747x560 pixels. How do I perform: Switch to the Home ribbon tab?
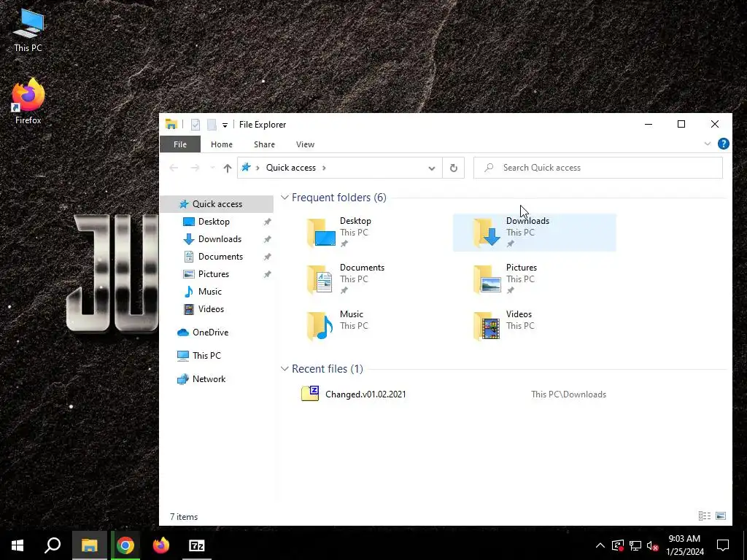coord(222,144)
